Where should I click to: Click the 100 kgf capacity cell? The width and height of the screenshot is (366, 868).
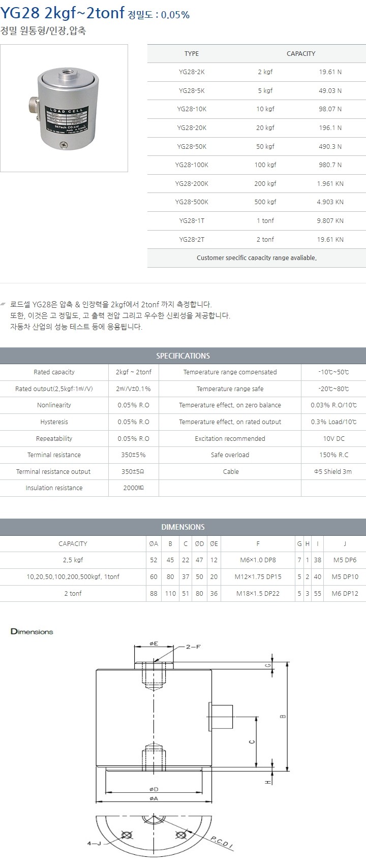[x=265, y=165]
